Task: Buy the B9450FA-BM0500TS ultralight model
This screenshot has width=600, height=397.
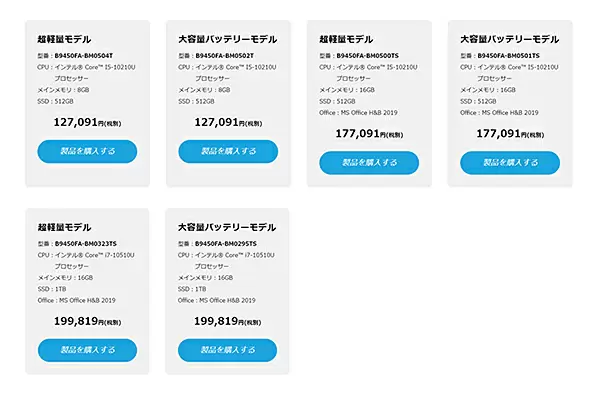Action: (369, 163)
